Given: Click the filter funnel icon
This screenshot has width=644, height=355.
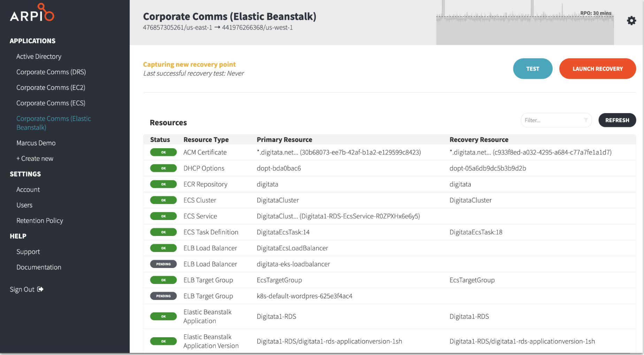Looking at the screenshot, I should click(x=586, y=120).
